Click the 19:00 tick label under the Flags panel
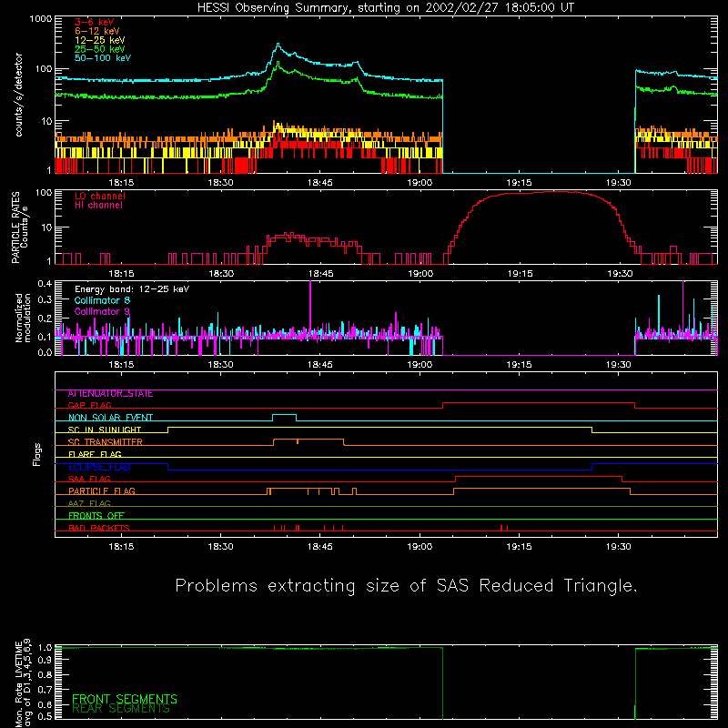This screenshot has width=728, height=728. tap(420, 547)
